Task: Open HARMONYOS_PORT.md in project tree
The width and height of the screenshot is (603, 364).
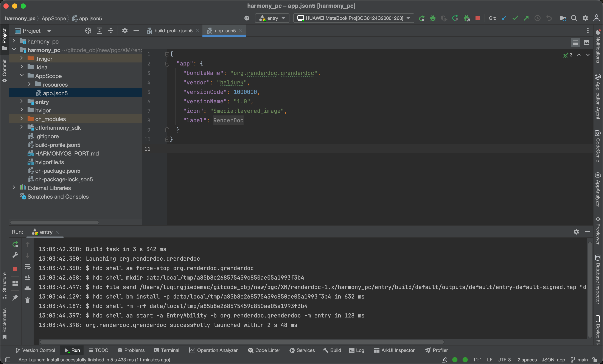Action: pyautogui.click(x=67, y=154)
